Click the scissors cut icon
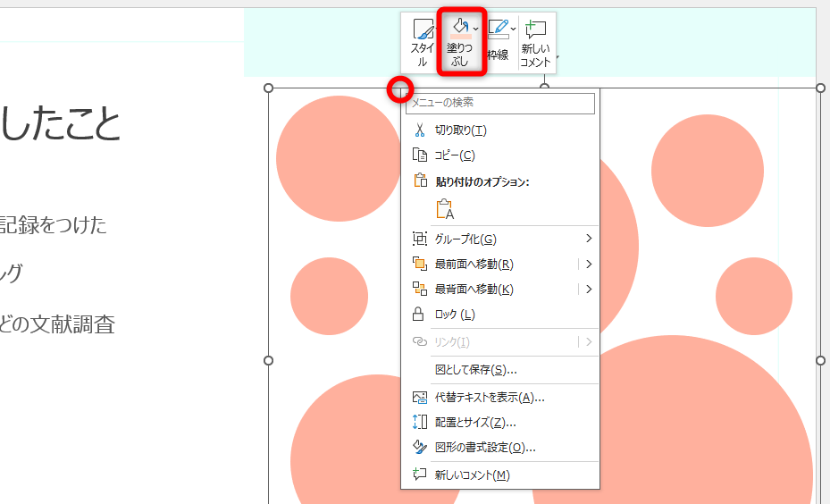The width and height of the screenshot is (830, 504). pyautogui.click(x=420, y=130)
